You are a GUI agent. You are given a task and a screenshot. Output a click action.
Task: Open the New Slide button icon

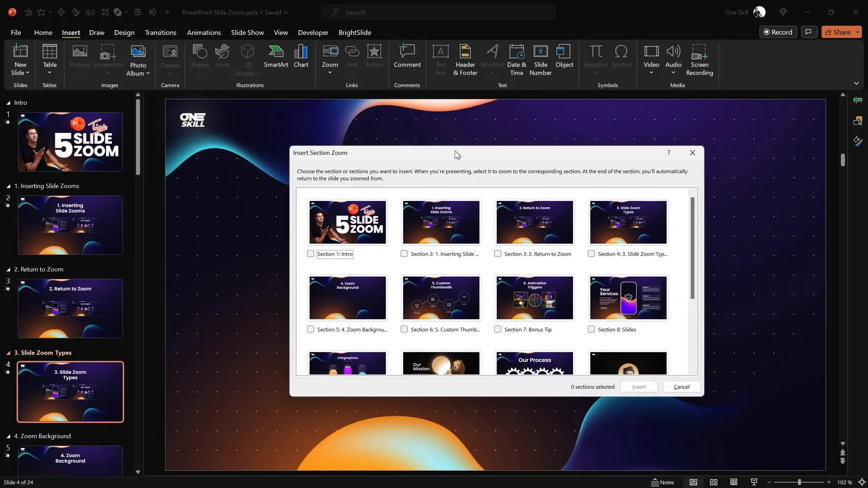pos(20,52)
